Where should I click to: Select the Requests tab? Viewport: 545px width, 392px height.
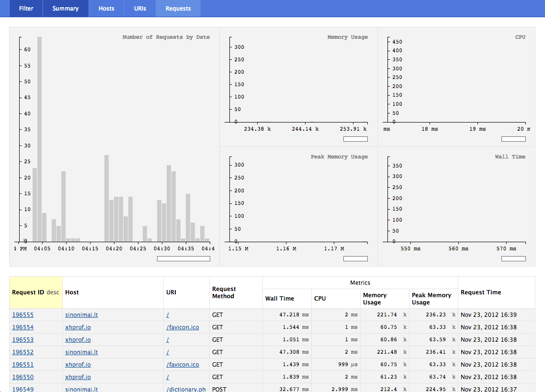(178, 8)
